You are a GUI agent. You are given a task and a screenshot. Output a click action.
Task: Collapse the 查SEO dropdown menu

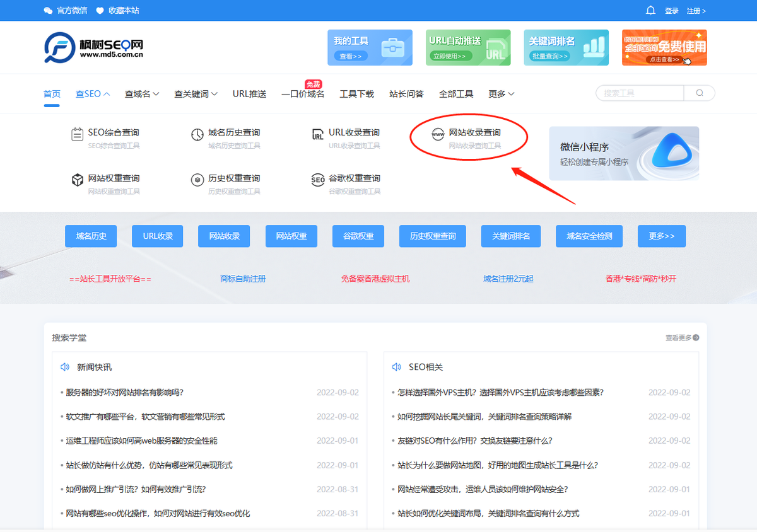coord(93,94)
